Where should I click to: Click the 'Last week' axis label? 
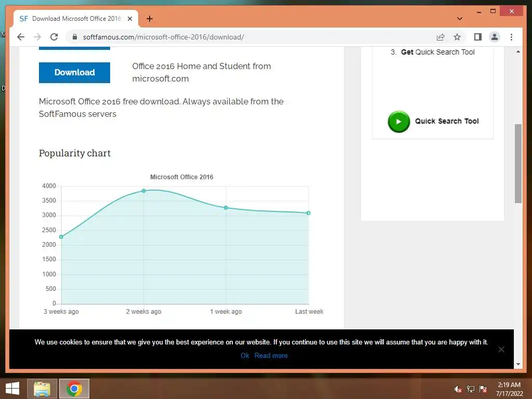309,312
